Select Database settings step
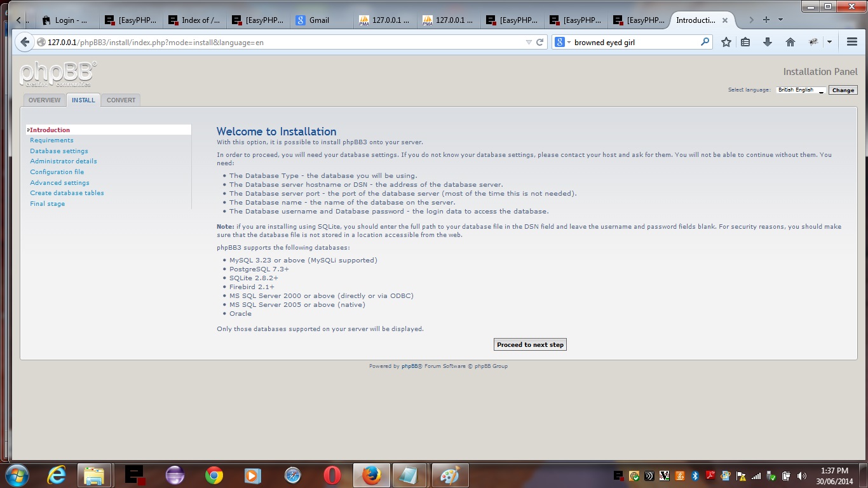This screenshot has height=488, width=868. tap(59, 151)
